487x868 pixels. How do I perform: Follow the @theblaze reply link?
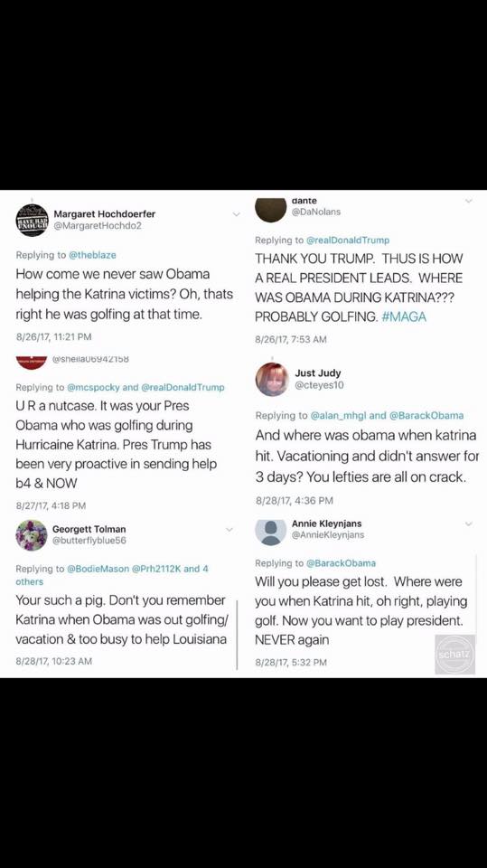coord(92,255)
